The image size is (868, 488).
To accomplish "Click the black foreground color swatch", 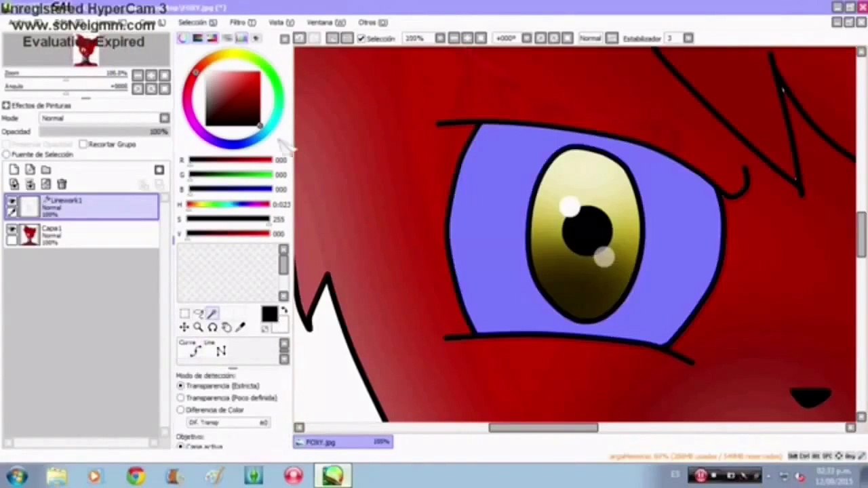I will [x=269, y=314].
